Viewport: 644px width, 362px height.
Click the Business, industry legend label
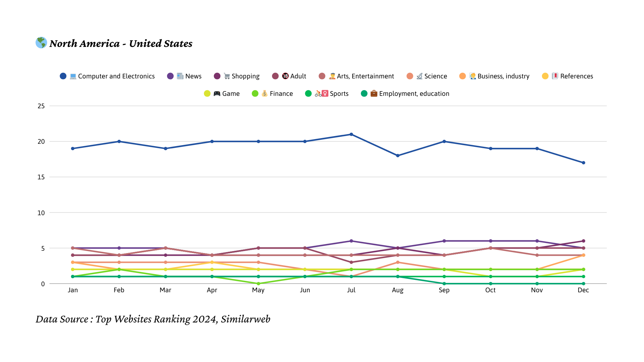pos(503,76)
